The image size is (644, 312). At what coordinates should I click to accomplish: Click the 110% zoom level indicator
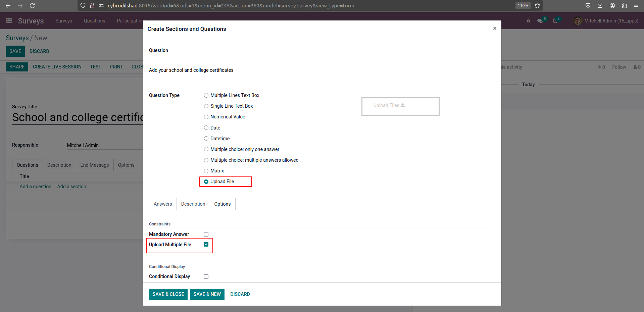(523, 5)
